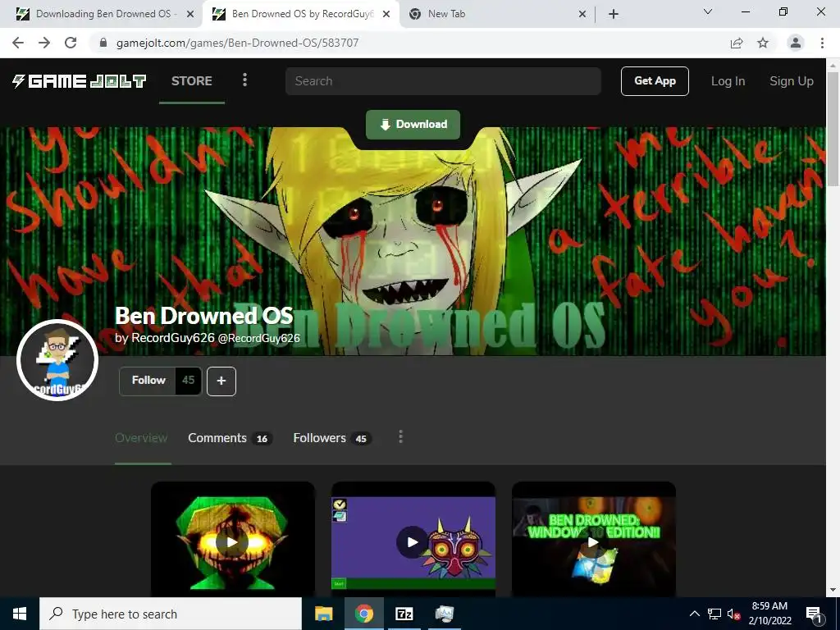Reload the current page

71,43
